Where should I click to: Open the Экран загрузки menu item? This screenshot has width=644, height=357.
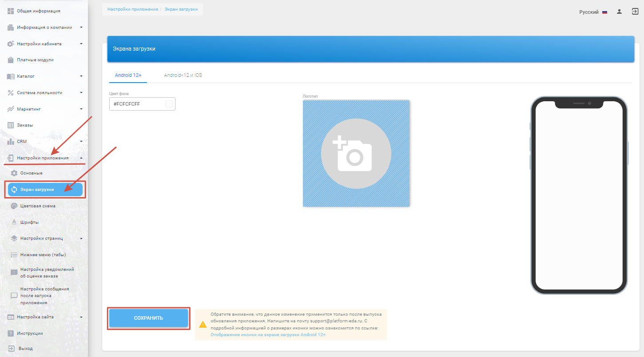45,190
